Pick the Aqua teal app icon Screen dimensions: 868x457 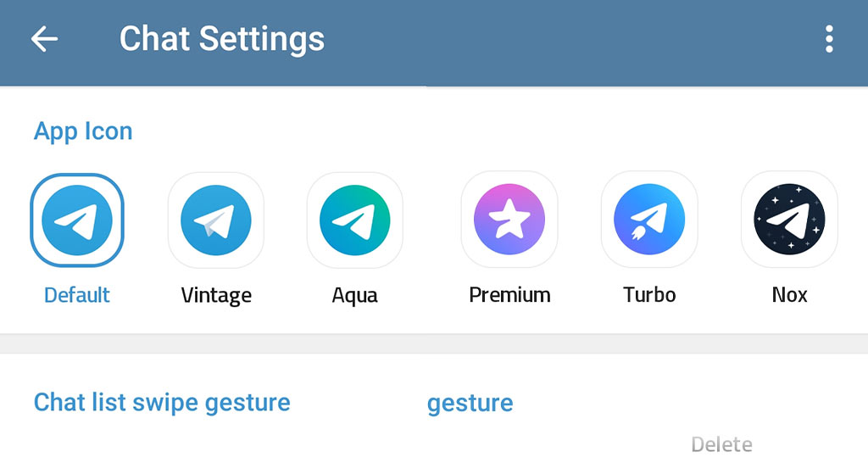click(354, 220)
